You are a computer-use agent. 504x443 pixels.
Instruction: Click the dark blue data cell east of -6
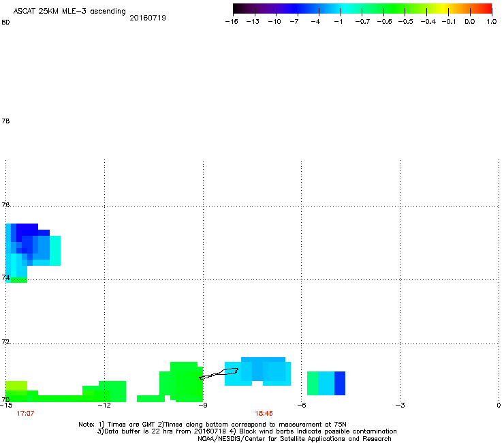tap(340, 383)
